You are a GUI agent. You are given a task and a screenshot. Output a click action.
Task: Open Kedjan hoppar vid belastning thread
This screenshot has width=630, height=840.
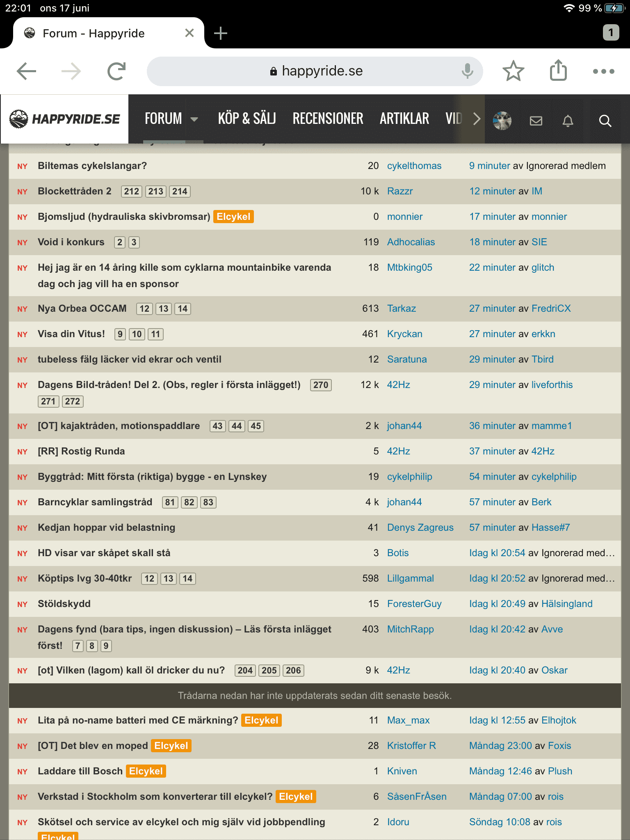(107, 527)
